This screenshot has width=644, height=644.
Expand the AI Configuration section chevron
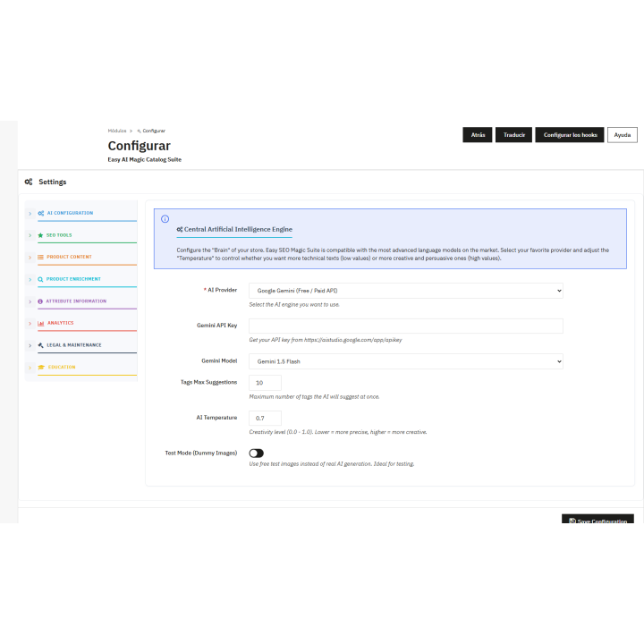tap(30, 214)
